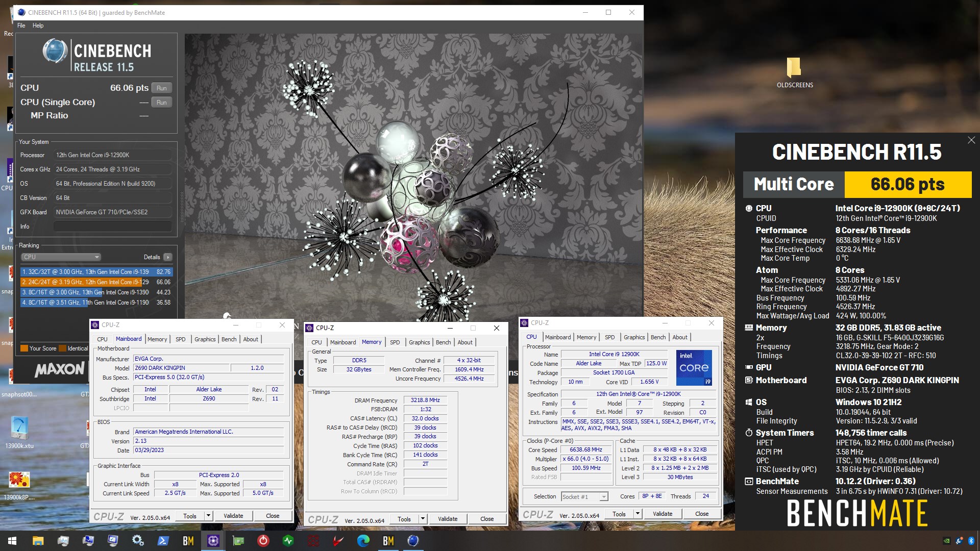Switch to Cinebench globe taskbar icon
The height and width of the screenshot is (551, 980).
point(413,541)
